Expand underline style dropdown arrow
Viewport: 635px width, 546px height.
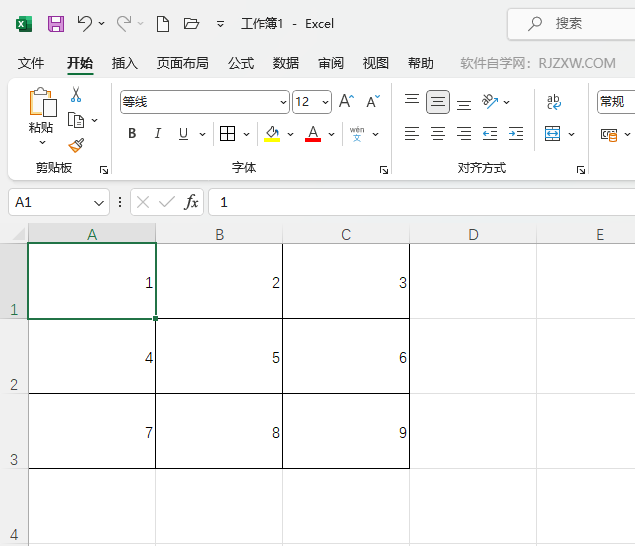pyautogui.click(x=202, y=134)
